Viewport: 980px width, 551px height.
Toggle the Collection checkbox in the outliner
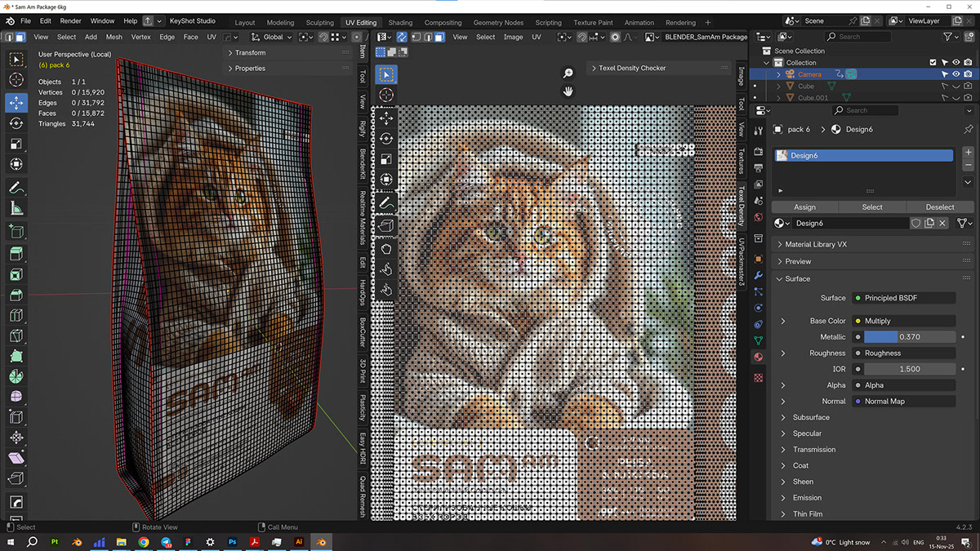[x=933, y=62]
